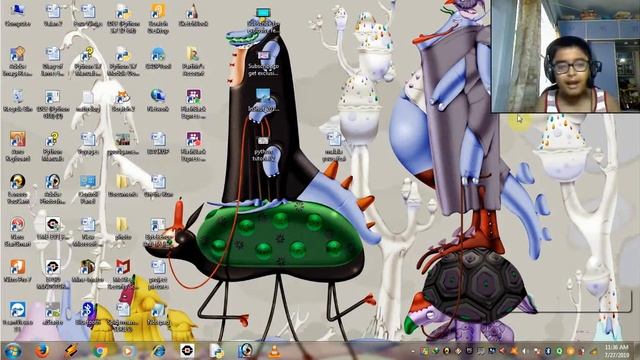Launch the McAfee red shield shortcut
This screenshot has height=360, width=640.
click(123, 273)
